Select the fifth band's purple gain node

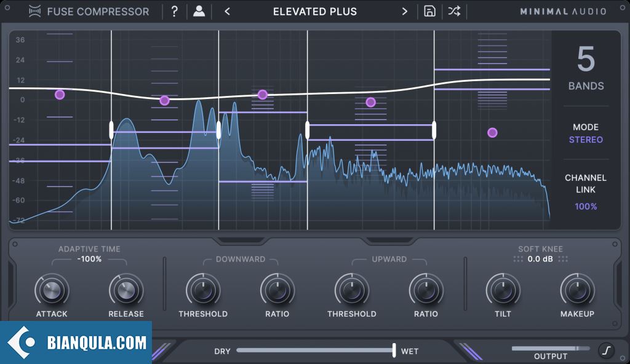[492, 133]
